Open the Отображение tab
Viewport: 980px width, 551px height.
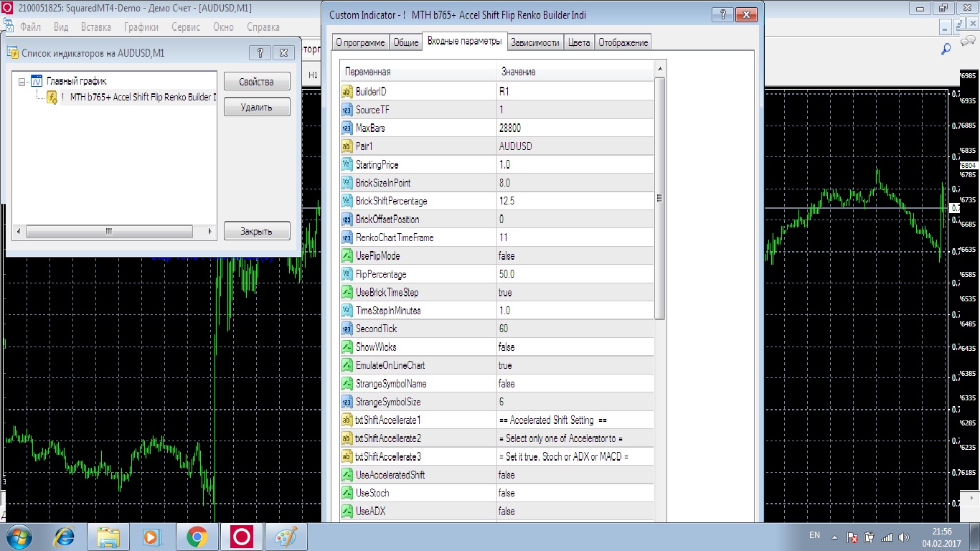click(x=623, y=42)
